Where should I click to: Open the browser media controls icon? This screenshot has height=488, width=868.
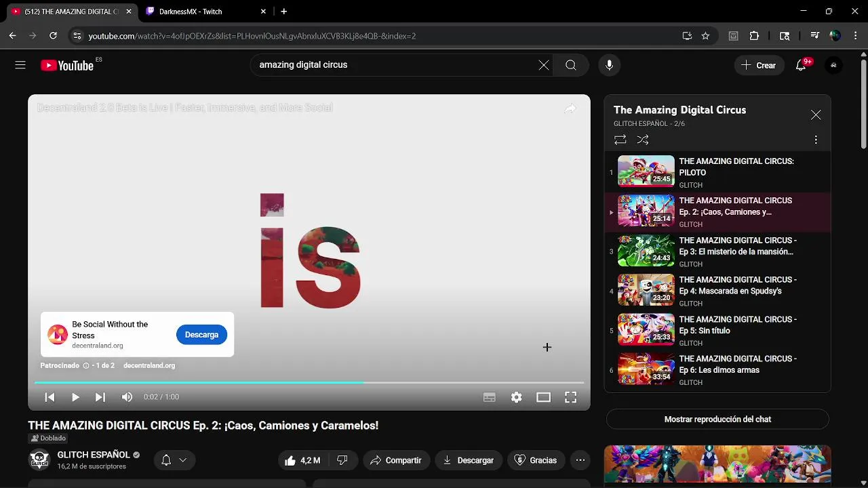pyautogui.click(x=814, y=36)
